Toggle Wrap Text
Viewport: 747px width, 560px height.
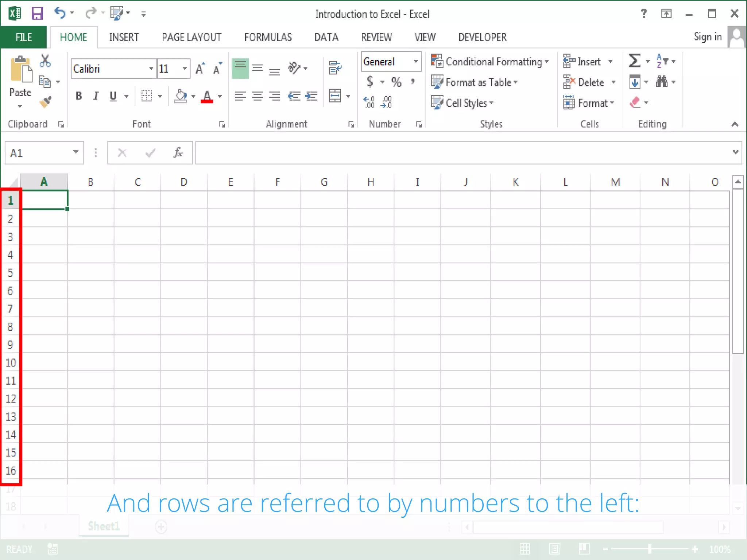point(335,68)
